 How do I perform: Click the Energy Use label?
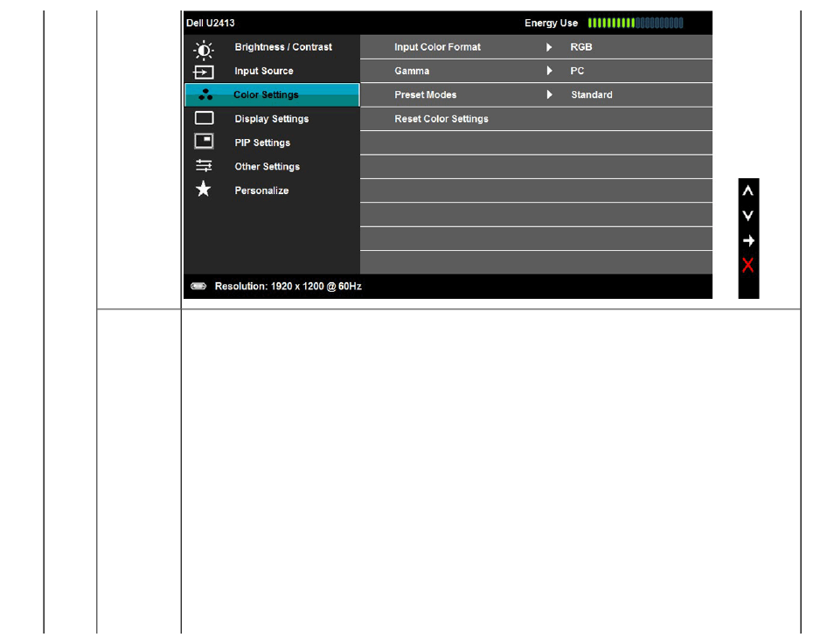coord(551,23)
